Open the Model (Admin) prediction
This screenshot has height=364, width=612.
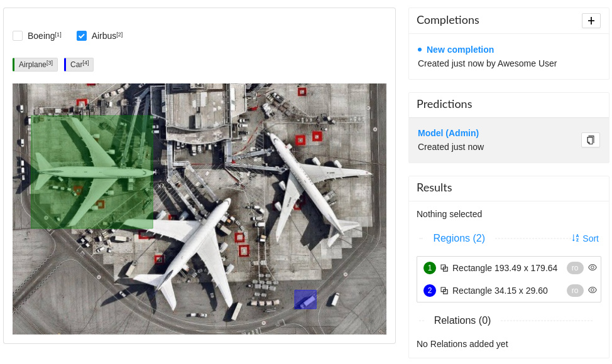tap(448, 133)
